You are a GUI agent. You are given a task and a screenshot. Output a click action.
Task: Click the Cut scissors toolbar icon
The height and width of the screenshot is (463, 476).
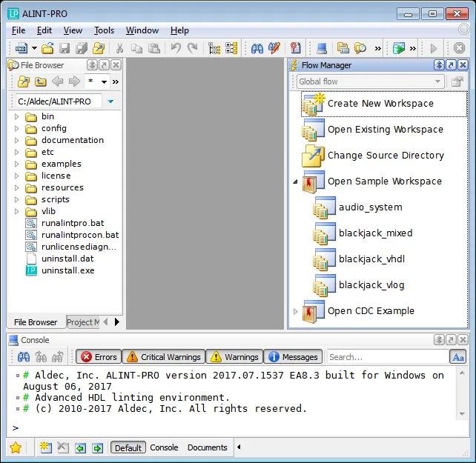(x=119, y=48)
